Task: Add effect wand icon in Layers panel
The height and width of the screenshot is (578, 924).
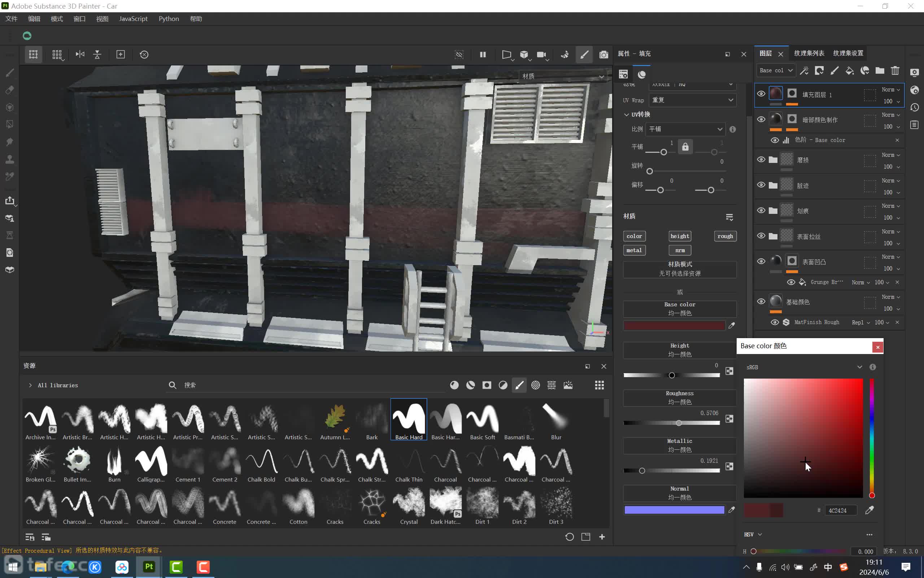Action: [804, 70]
